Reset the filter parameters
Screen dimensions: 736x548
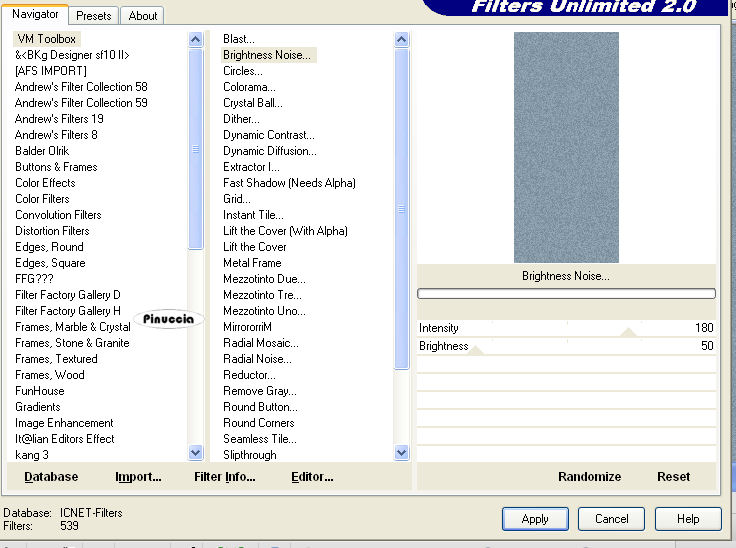point(674,477)
